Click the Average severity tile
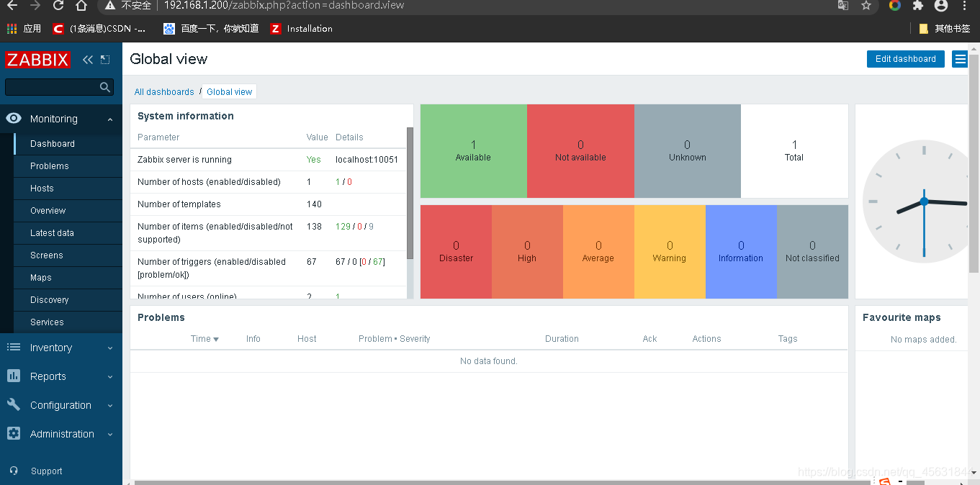Image resolution: width=980 pixels, height=485 pixels. click(x=598, y=252)
